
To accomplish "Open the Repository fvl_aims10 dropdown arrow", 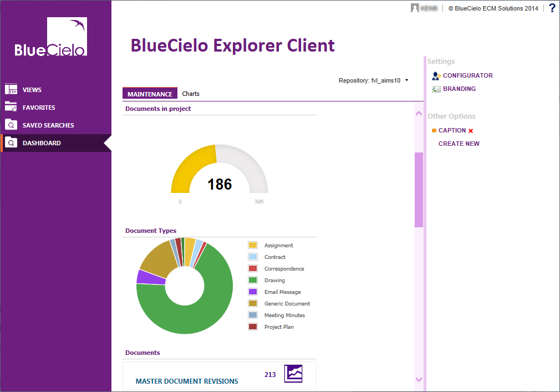I will (x=406, y=80).
